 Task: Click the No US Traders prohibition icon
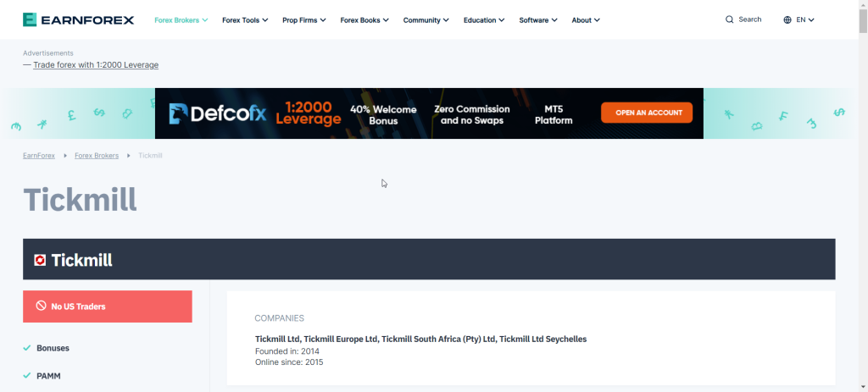(41, 306)
